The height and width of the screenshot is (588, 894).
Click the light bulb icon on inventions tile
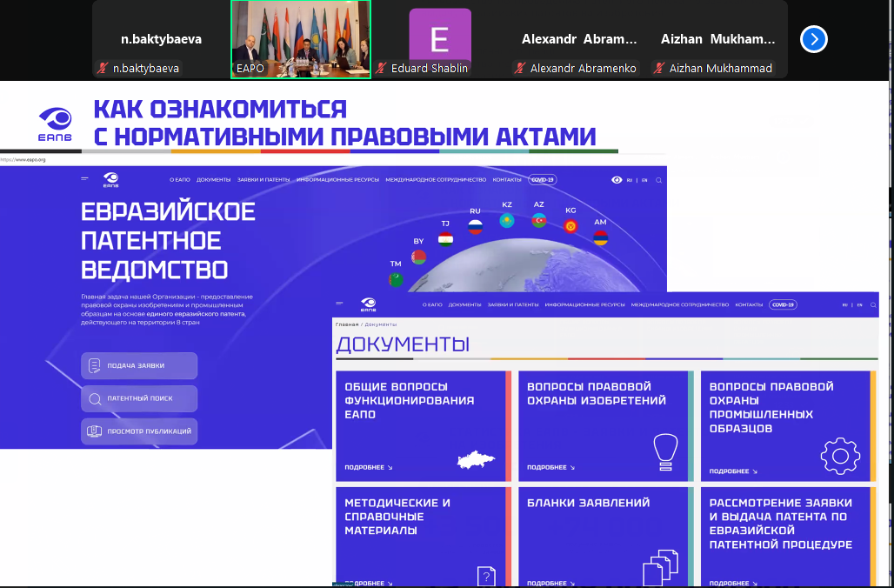665,452
